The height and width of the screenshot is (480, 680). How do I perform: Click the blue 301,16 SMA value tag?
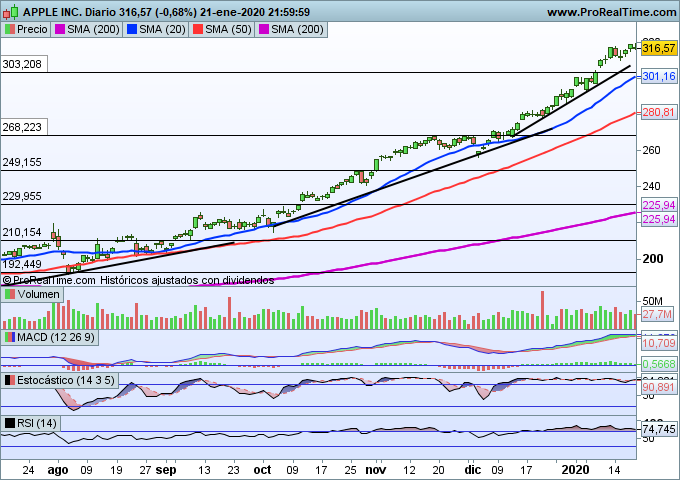click(659, 76)
